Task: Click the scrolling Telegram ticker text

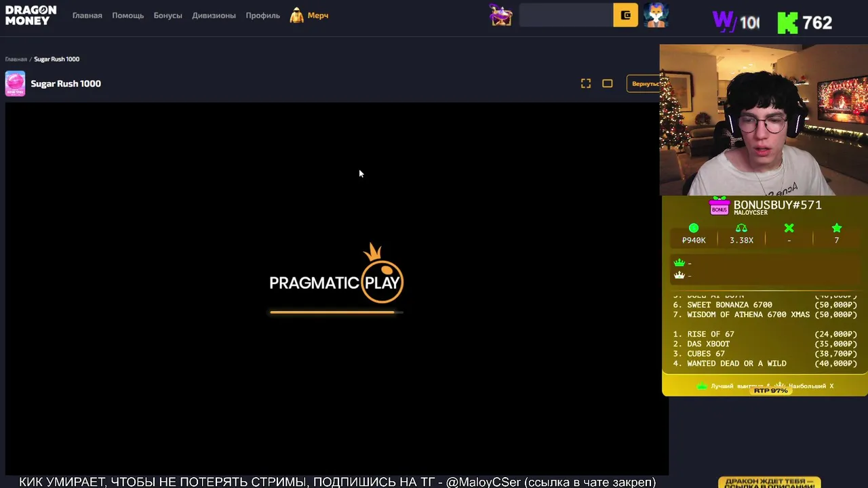Action: point(337,482)
